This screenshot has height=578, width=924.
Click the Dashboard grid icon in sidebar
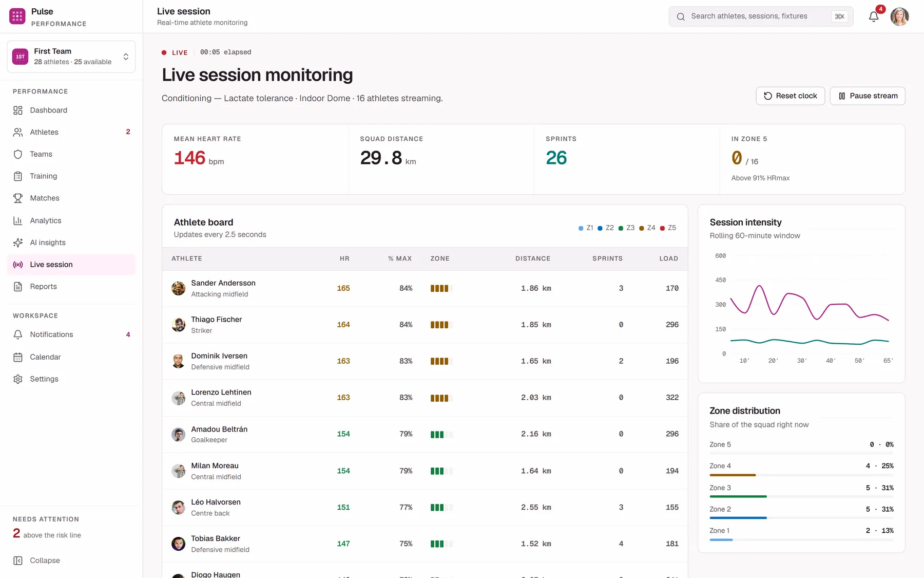point(18,110)
